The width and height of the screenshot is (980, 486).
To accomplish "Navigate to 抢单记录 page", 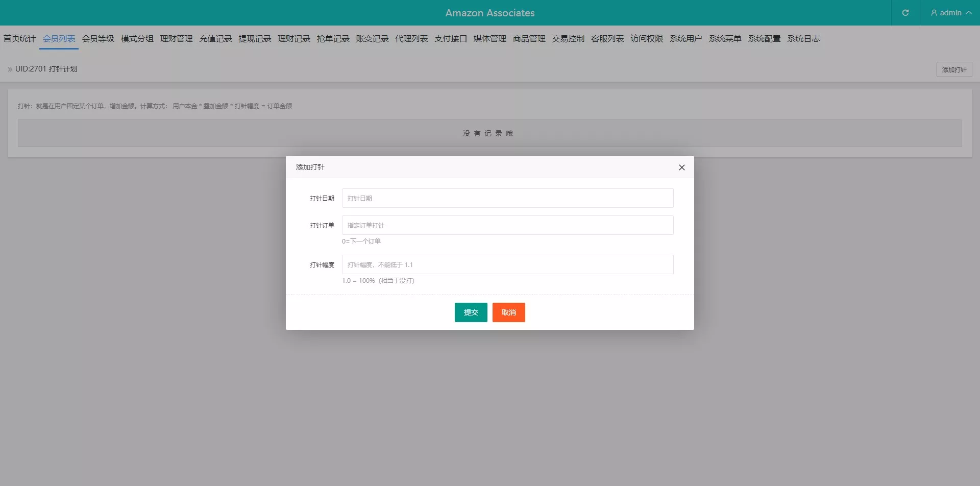I will [333, 39].
